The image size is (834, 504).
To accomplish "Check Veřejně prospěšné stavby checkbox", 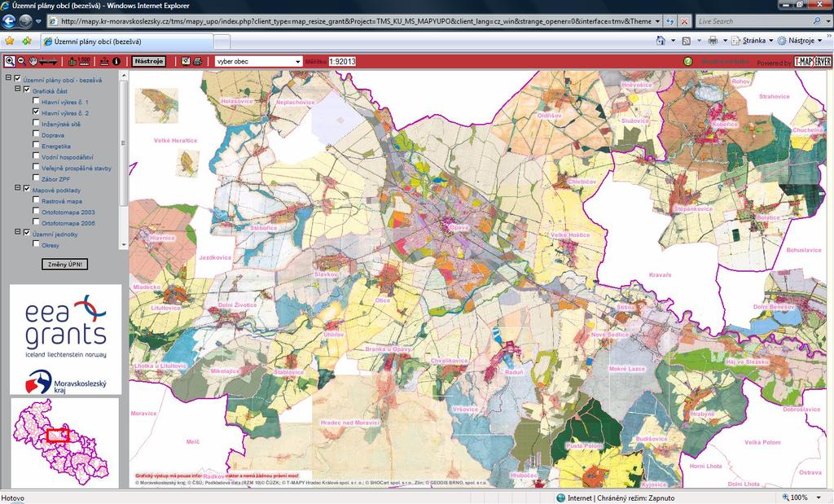I will click(36, 168).
